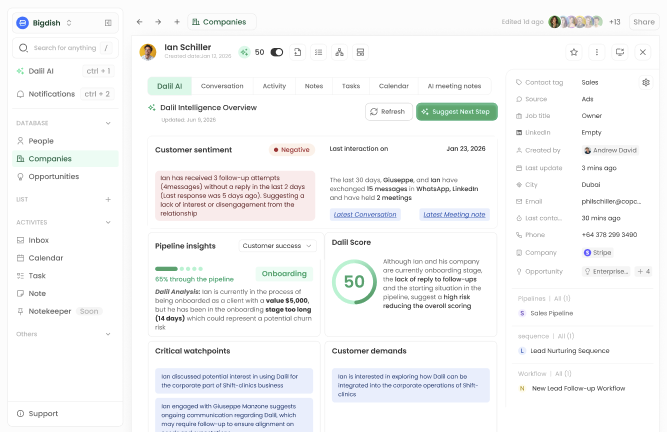
Task: Open Notekeeper in sidebar
Action: tap(65, 312)
